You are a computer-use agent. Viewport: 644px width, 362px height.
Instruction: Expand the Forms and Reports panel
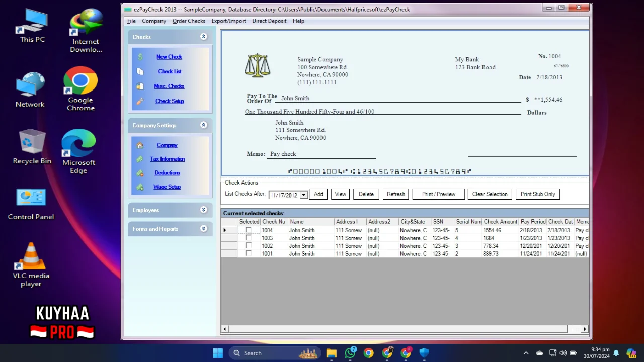[x=204, y=229]
